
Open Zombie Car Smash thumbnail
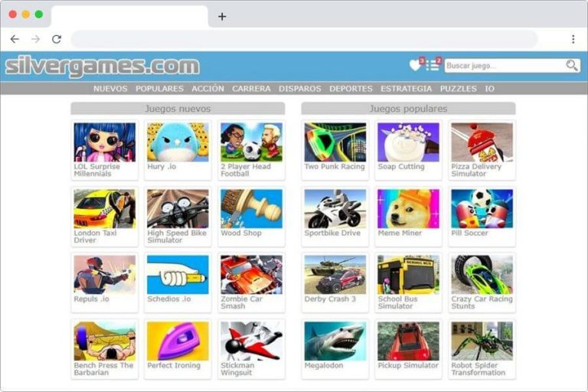tap(251, 275)
